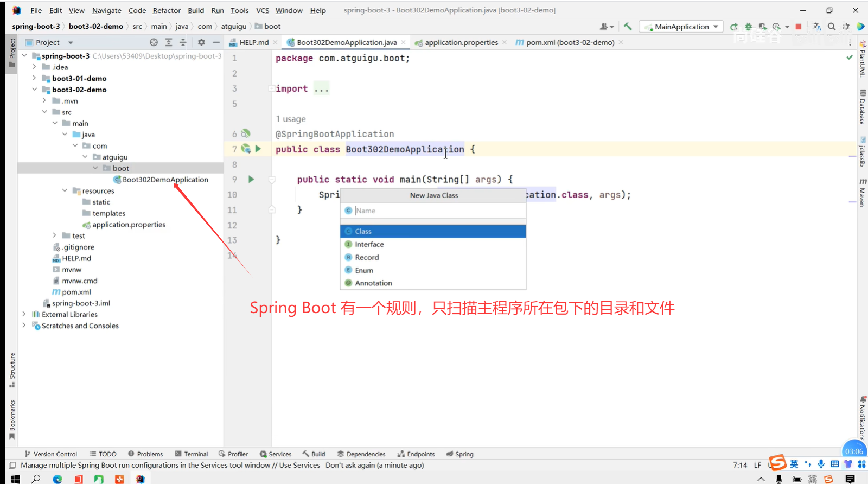Open the Problems tool window
868x484 pixels.
click(145, 454)
